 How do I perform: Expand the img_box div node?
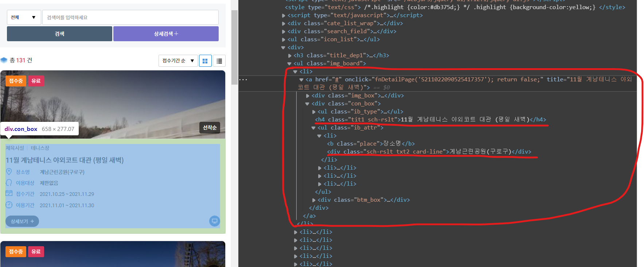(x=308, y=96)
